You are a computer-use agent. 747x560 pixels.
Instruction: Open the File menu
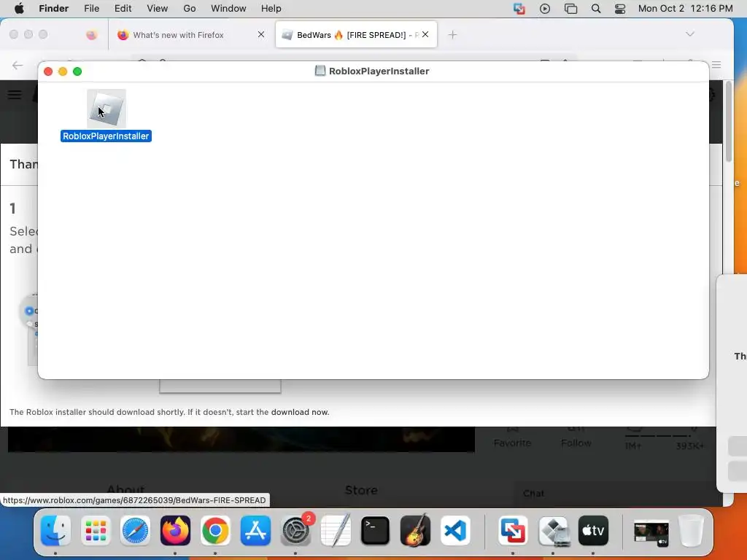tap(91, 9)
